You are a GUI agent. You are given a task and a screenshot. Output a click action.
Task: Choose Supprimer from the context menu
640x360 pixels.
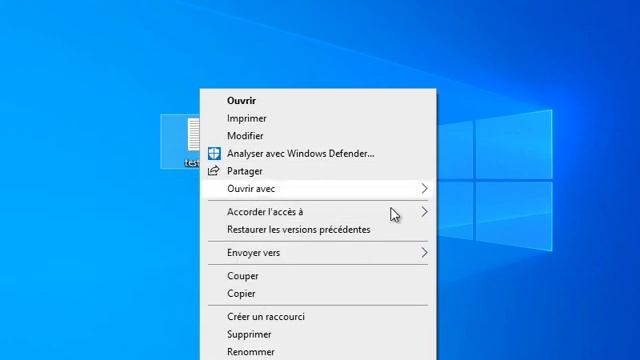[x=318, y=334]
